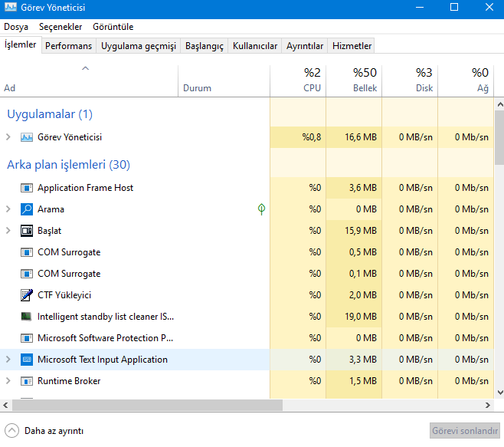
Task: Click the Başlat process icon
Action: pyautogui.click(x=27, y=231)
